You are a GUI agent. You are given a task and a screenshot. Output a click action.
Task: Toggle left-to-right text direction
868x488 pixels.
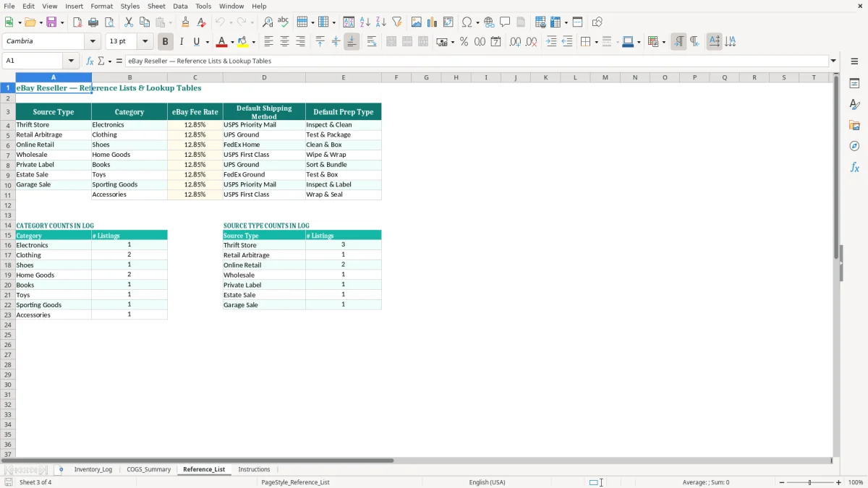coord(678,42)
